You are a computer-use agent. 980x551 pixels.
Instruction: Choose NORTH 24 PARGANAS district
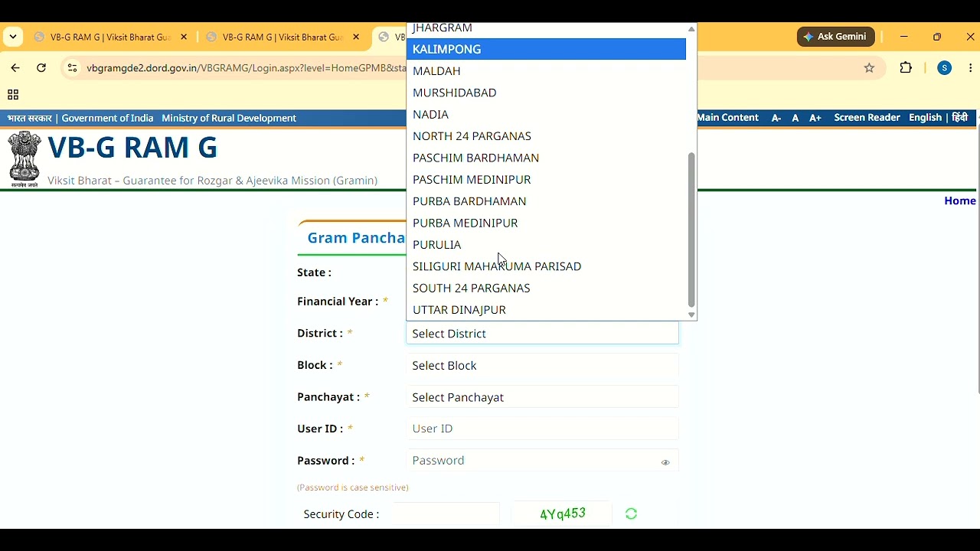coord(546,136)
